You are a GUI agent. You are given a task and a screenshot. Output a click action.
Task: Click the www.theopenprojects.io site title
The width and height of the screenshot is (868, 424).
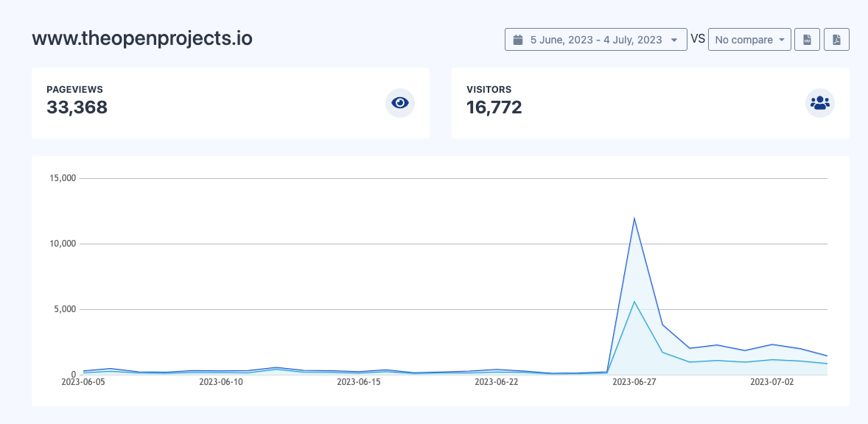(142, 39)
